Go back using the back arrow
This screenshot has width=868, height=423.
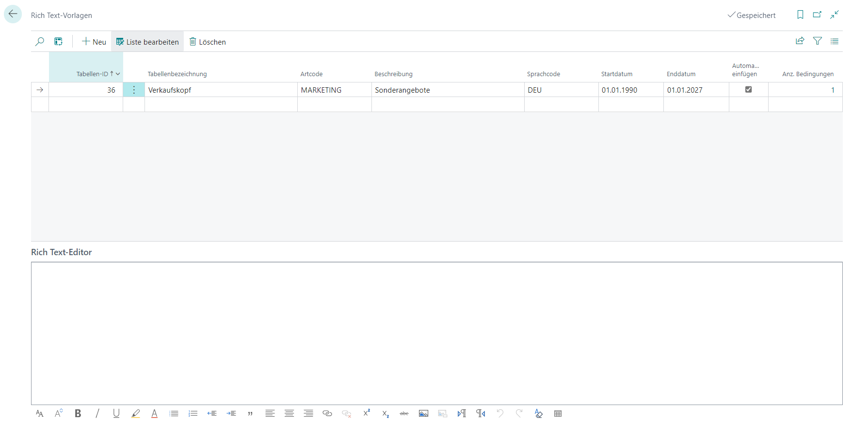(x=13, y=14)
